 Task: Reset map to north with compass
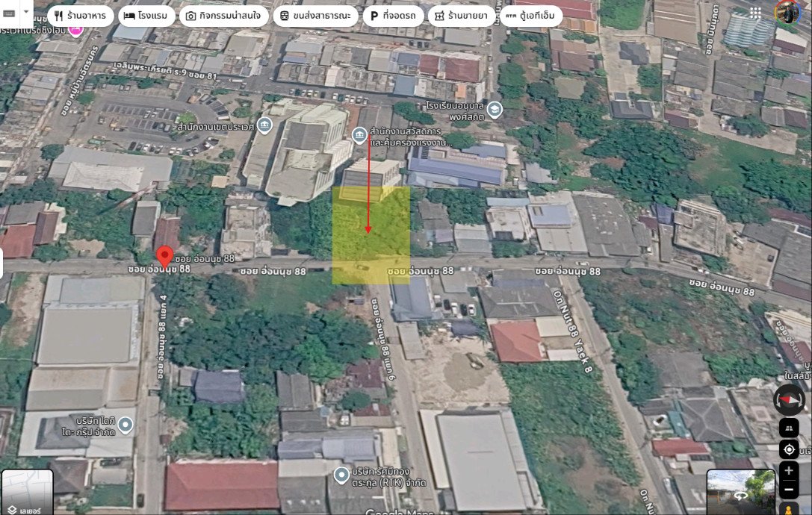[789, 400]
